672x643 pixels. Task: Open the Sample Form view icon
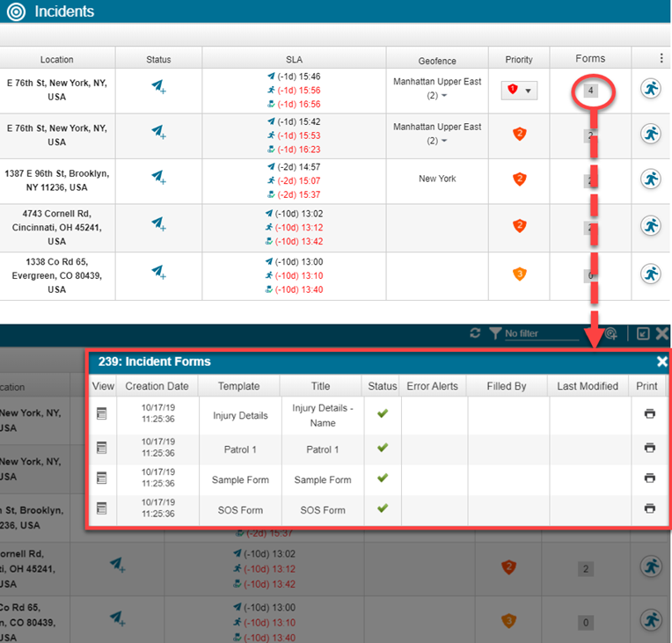pos(101,479)
